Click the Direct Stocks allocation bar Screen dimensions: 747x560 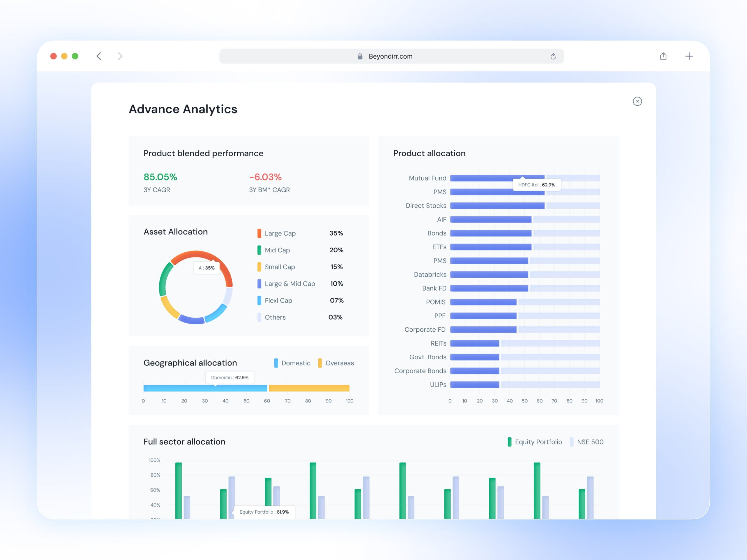coord(497,206)
